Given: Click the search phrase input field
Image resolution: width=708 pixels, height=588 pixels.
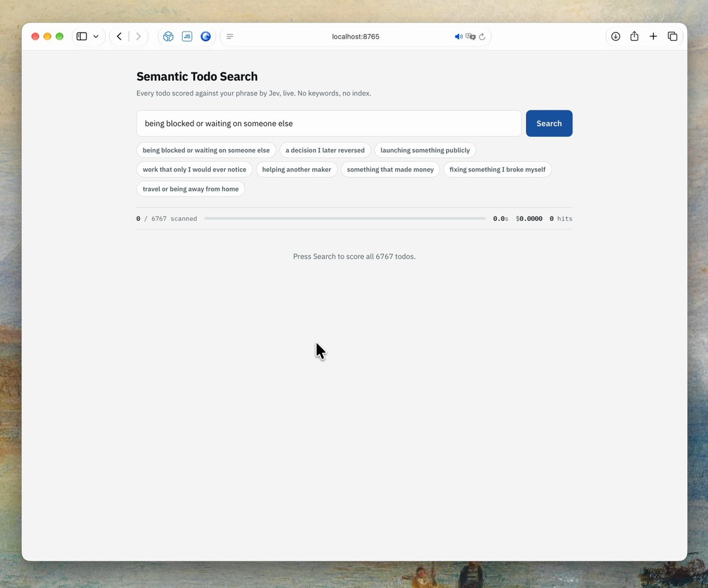Looking at the screenshot, I should (329, 123).
